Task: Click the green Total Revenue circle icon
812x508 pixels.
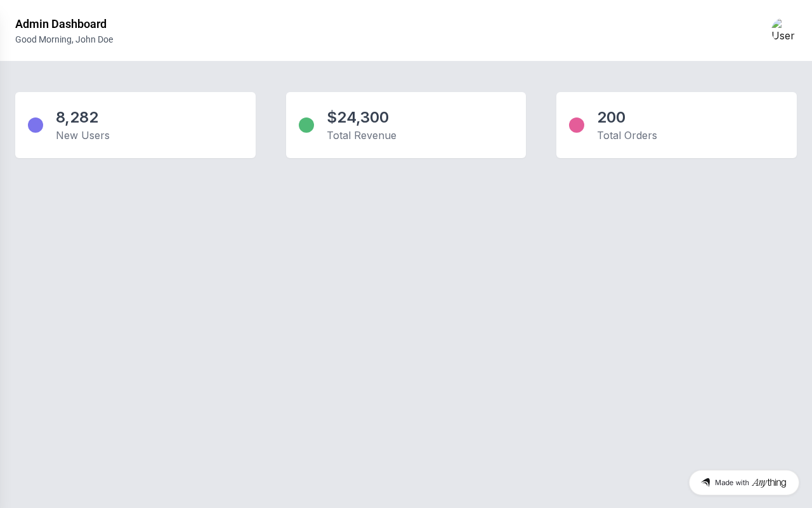Action: 306,125
